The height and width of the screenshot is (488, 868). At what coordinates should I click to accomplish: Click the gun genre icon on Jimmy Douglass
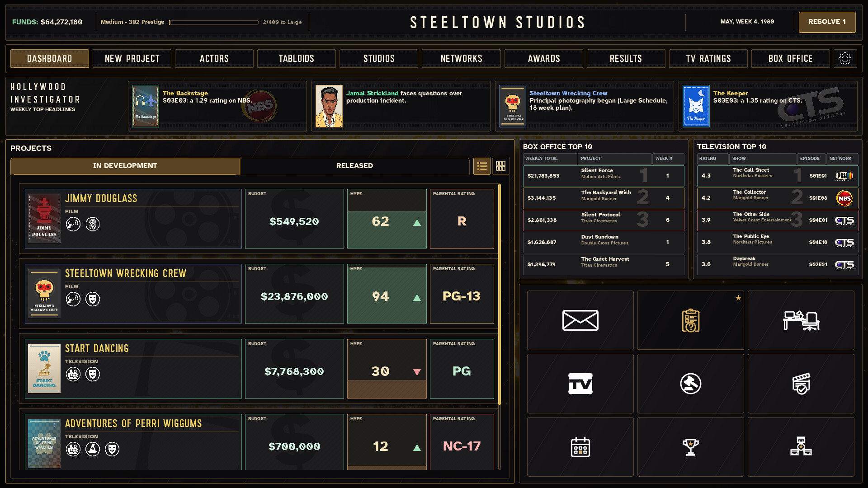(73, 224)
